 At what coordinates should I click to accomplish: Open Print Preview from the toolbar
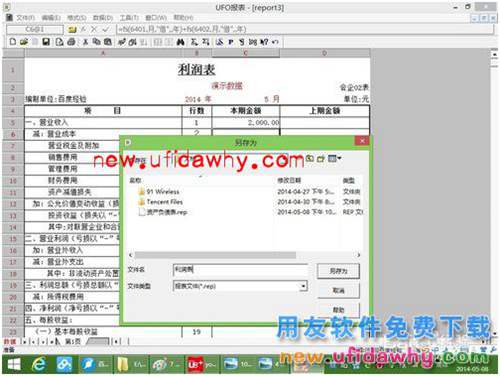[59, 42]
